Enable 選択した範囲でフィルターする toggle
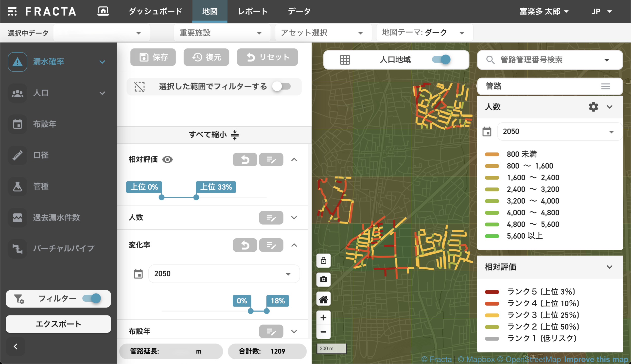Viewport: 631px width, 364px height. coord(282,87)
